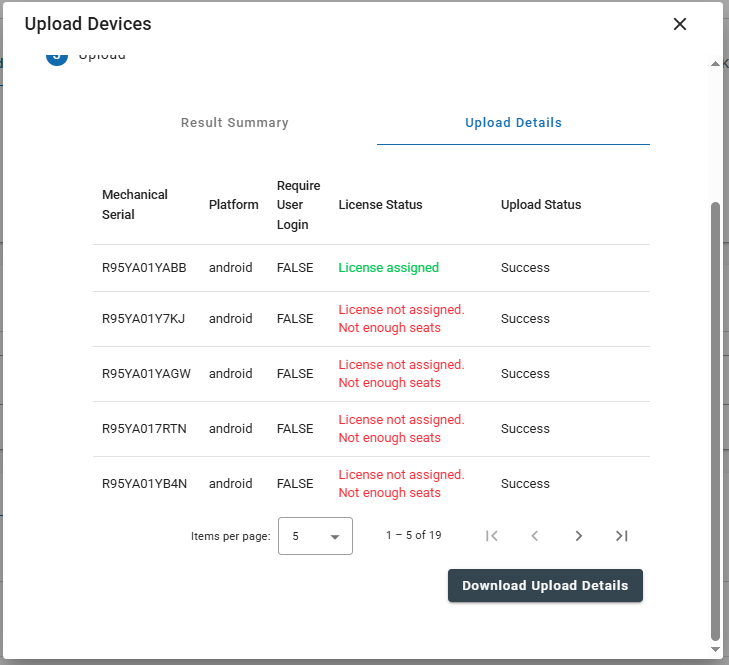Click FALSE value in R95YA01Y7KJ row
The image size is (729, 665).
coord(295,319)
